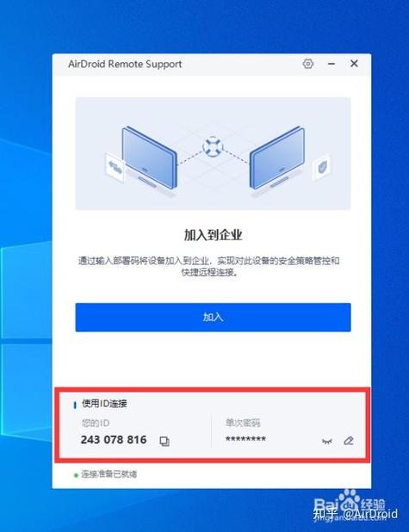Click the 使用ID连接 section label
Viewport: 409px width, 532px height.
point(104,404)
